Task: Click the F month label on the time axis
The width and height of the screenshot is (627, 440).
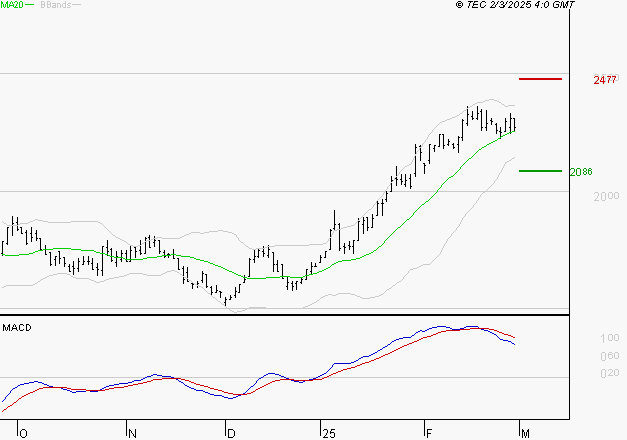Action: coord(429,434)
